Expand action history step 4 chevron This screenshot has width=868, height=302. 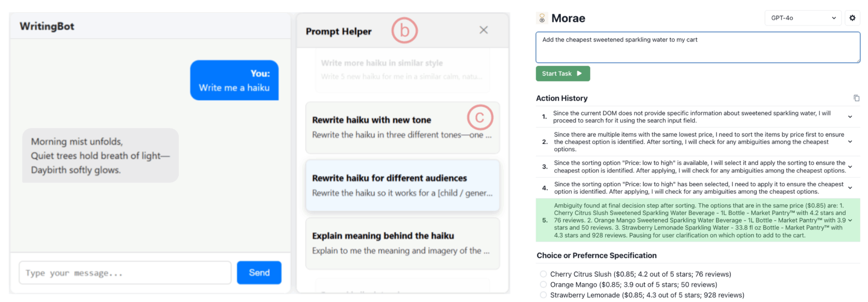coord(850,188)
